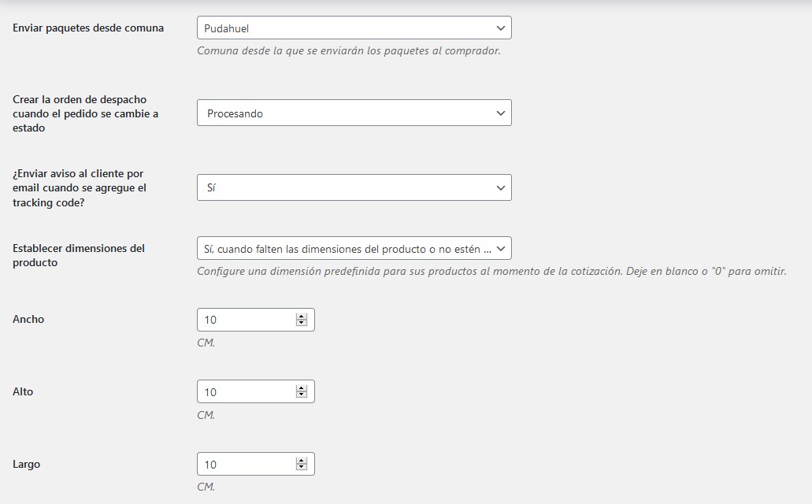The image size is (812, 504).
Task: Lower Largo value with the down arrow
Action: point(301,469)
